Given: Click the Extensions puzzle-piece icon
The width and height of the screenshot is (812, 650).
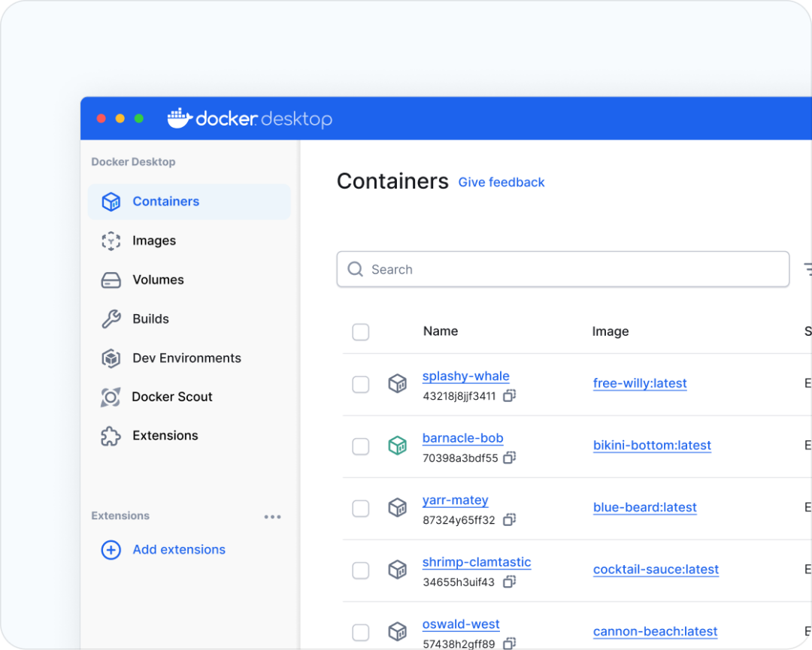Looking at the screenshot, I should tap(111, 436).
